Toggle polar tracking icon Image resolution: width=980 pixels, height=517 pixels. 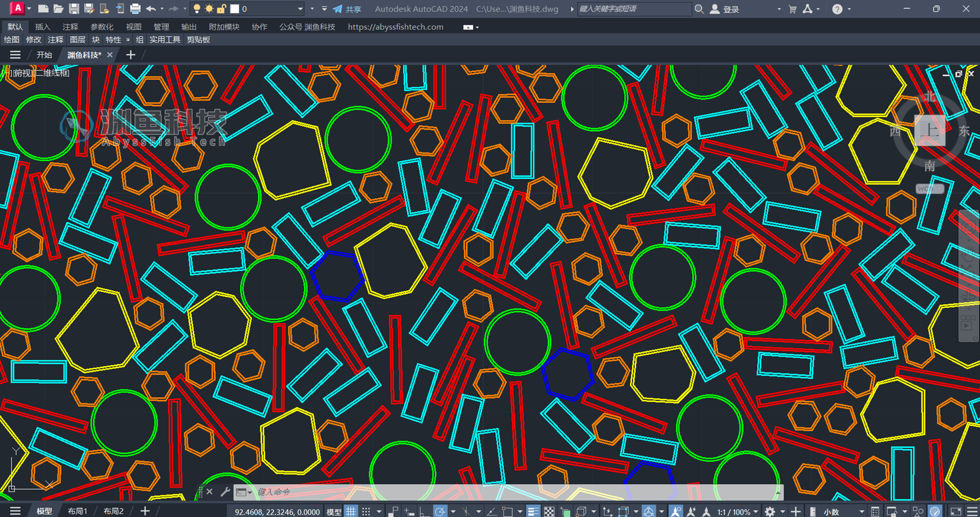(440, 512)
